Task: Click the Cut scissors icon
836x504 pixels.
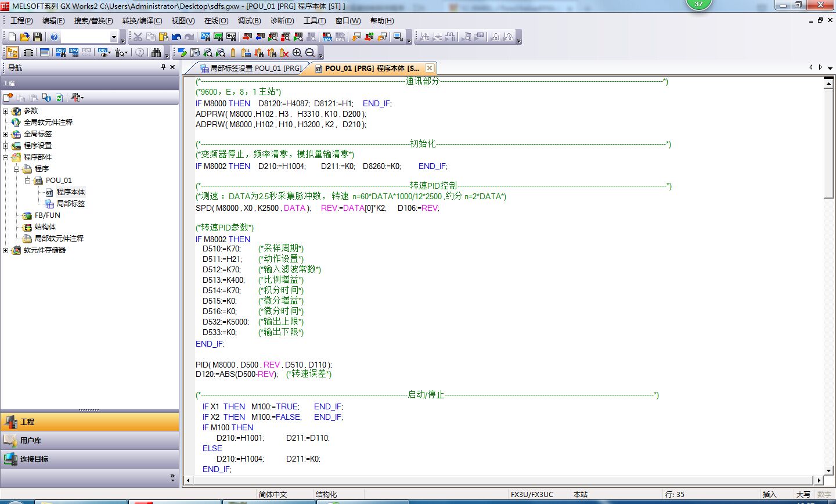Action: [138, 37]
